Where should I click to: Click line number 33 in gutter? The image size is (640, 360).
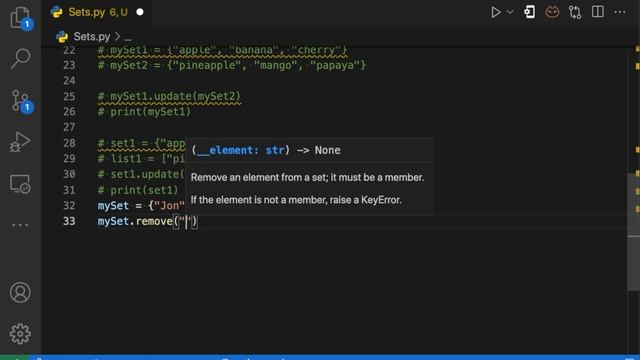69,221
